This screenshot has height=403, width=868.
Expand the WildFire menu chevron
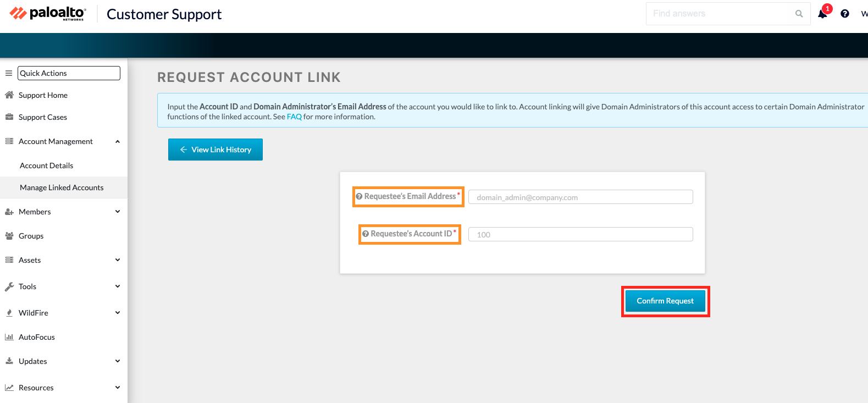pos(118,313)
